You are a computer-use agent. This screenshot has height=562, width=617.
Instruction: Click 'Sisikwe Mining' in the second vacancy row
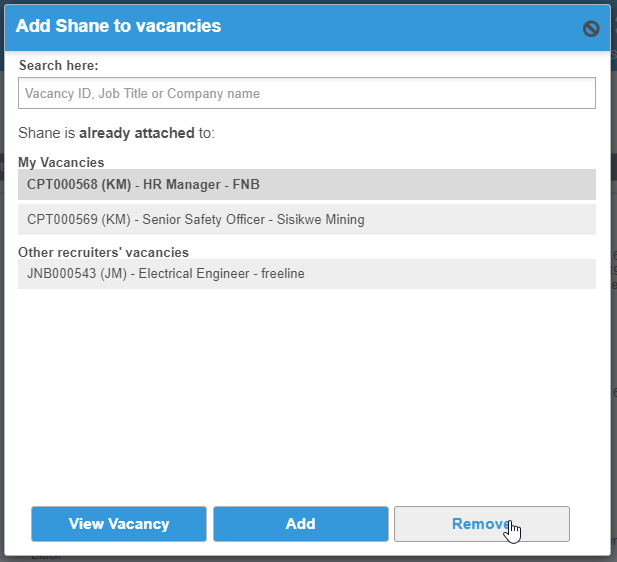tap(317, 219)
